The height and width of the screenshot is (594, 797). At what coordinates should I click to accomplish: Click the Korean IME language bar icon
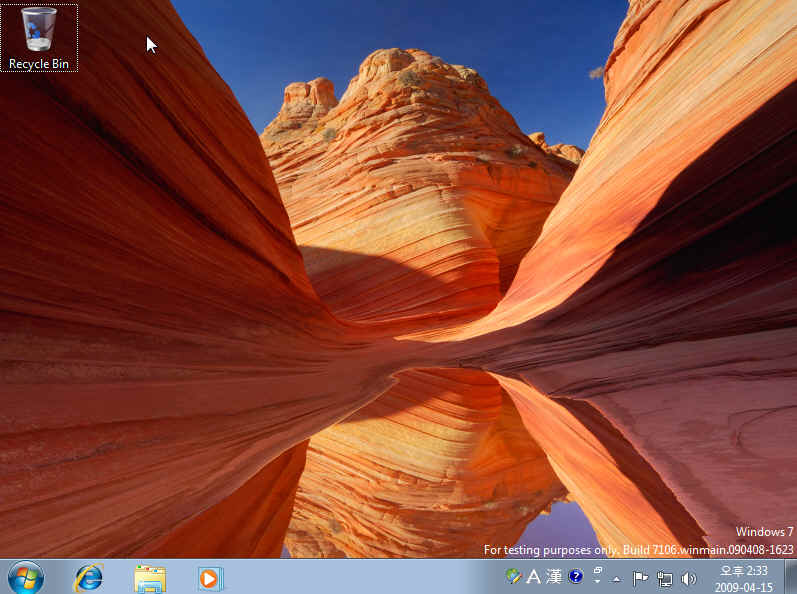coord(514,576)
